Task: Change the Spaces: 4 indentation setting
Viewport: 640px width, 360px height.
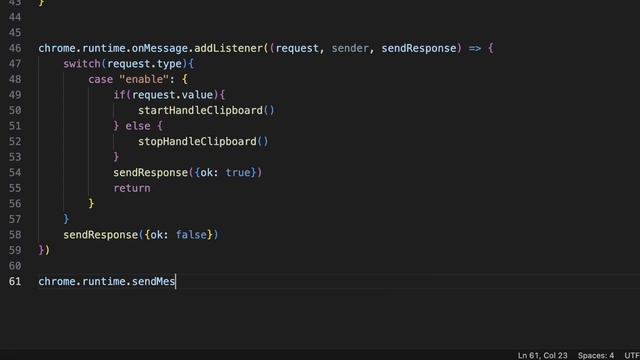Action: pyautogui.click(x=596, y=355)
